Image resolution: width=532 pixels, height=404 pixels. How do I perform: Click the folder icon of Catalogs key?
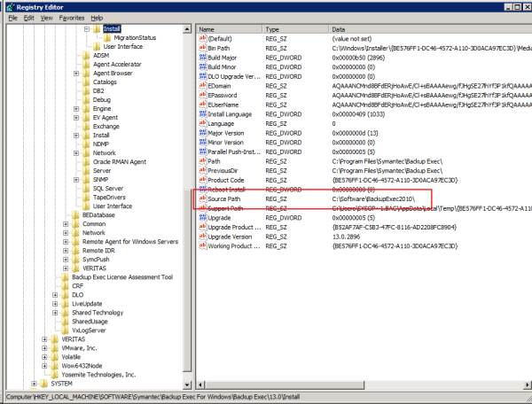click(x=86, y=82)
